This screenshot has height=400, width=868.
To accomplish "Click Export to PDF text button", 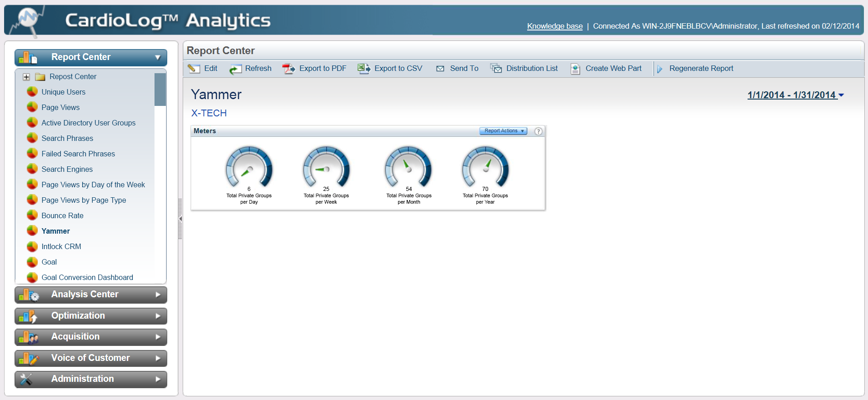I will coord(323,69).
